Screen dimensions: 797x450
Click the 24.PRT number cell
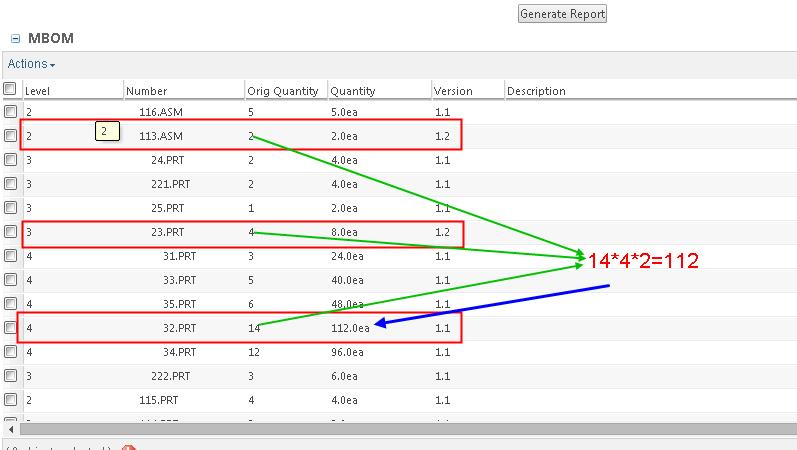click(167, 160)
